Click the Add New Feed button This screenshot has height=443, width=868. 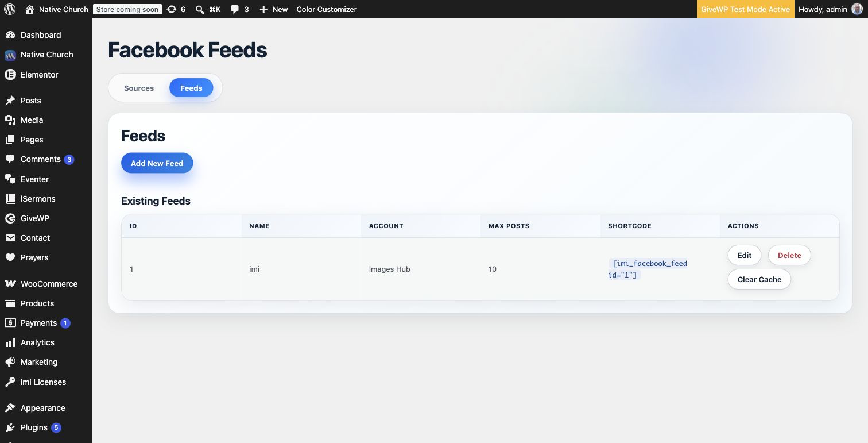(157, 163)
